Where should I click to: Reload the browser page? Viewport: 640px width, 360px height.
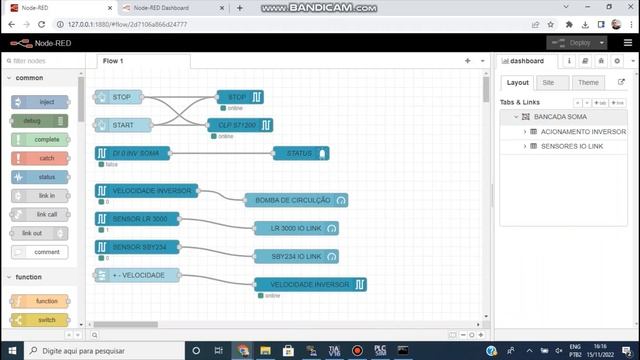click(x=42, y=24)
